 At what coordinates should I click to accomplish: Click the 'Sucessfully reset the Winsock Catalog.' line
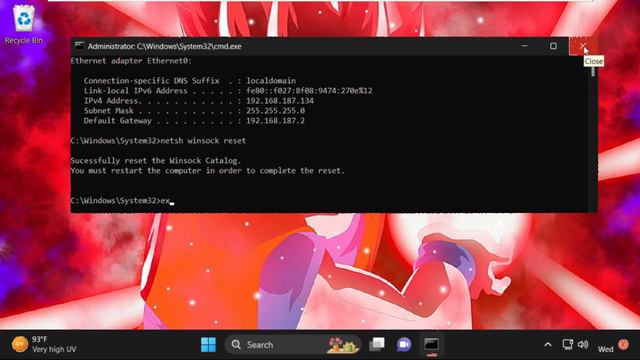156,160
